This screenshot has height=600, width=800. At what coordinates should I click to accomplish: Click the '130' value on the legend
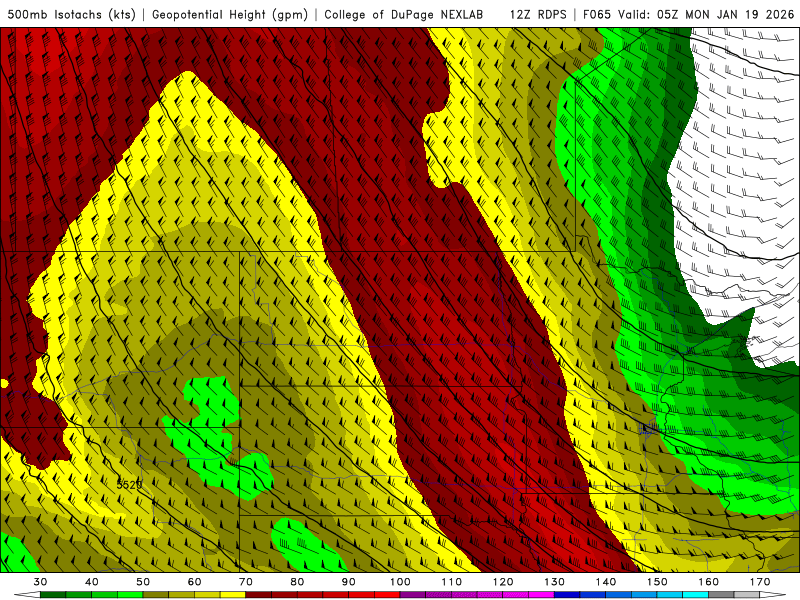554,582
